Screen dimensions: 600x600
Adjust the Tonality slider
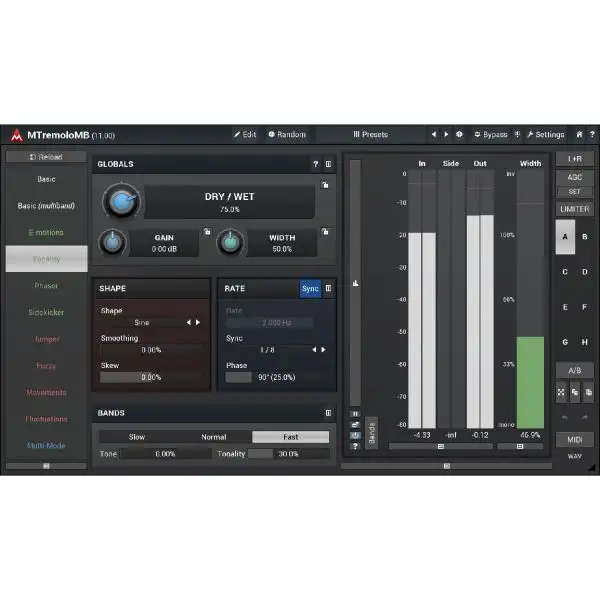[x=288, y=454]
